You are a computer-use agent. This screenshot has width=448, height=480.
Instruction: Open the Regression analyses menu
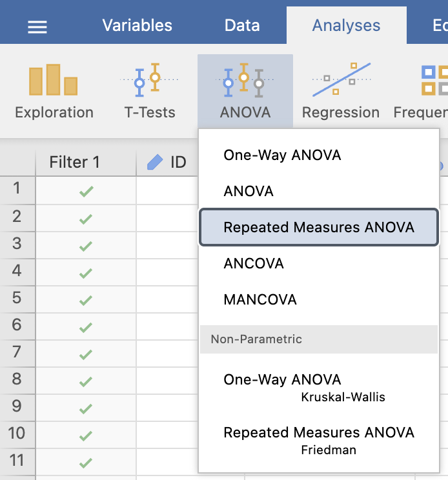click(x=341, y=91)
